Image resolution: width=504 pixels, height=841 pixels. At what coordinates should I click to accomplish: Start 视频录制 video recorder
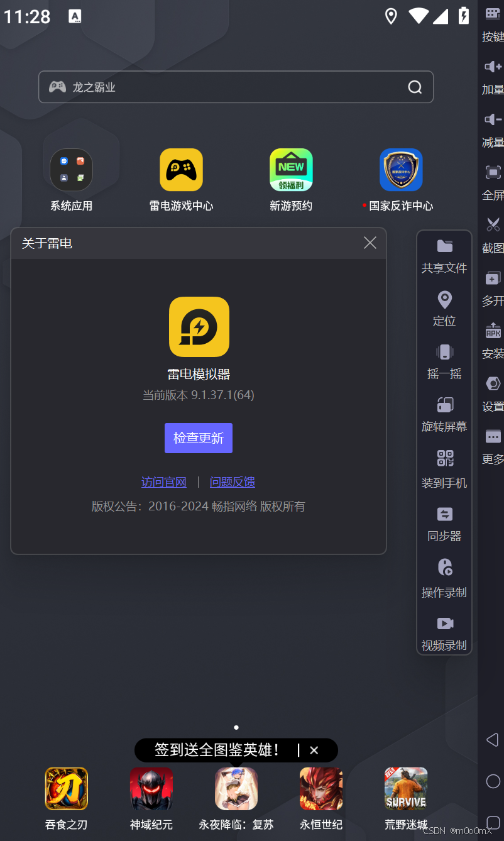click(x=444, y=633)
